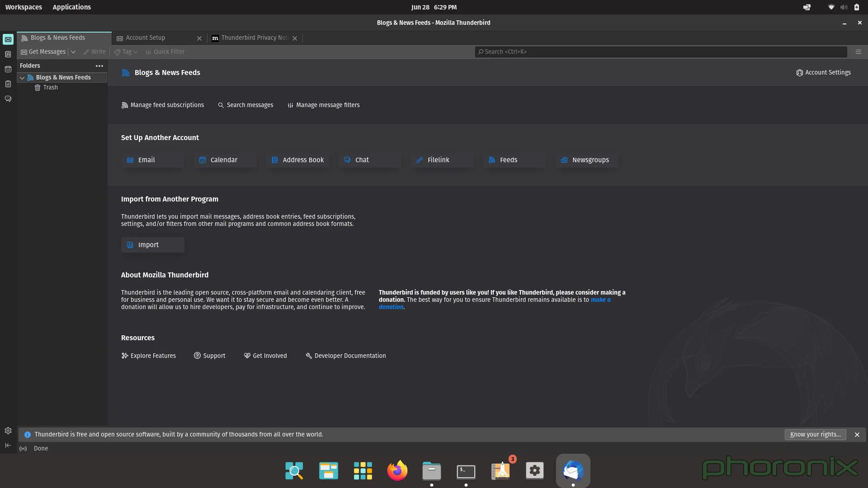Image resolution: width=868 pixels, height=488 pixels.
Task: Click the screen share tray icon
Action: [807, 7]
